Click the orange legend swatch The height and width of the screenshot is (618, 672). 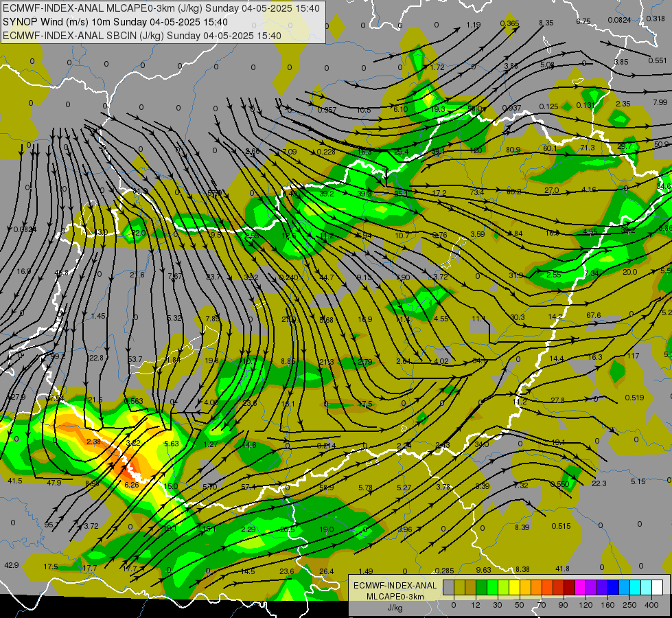537,587
